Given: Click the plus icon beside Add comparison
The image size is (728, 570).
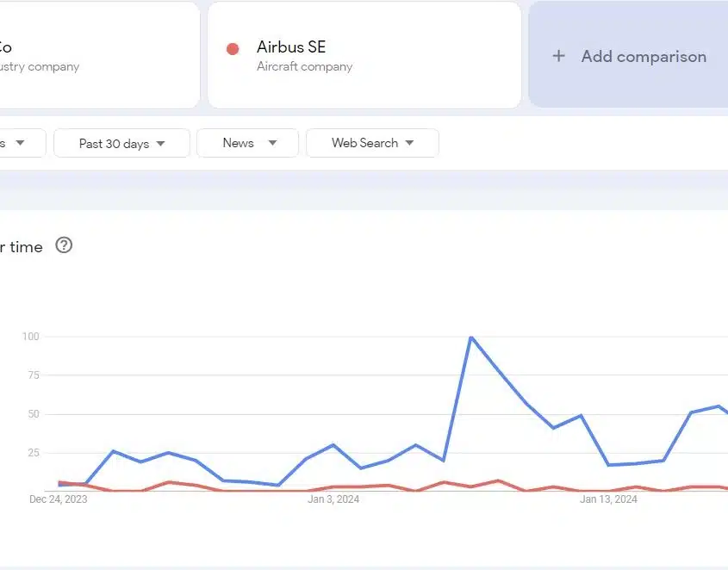Looking at the screenshot, I should [558, 56].
